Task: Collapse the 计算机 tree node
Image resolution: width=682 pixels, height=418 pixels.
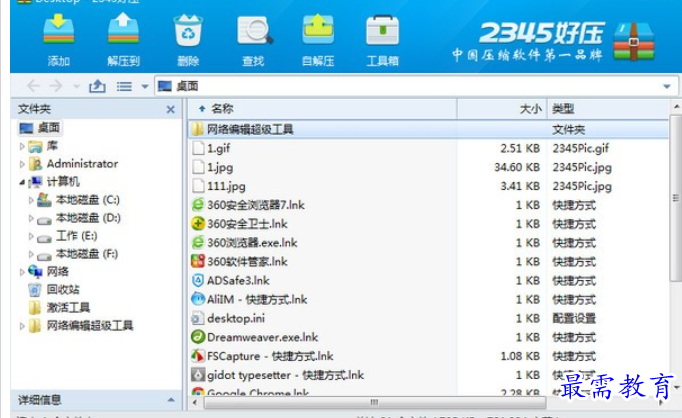Action: (x=22, y=183)
